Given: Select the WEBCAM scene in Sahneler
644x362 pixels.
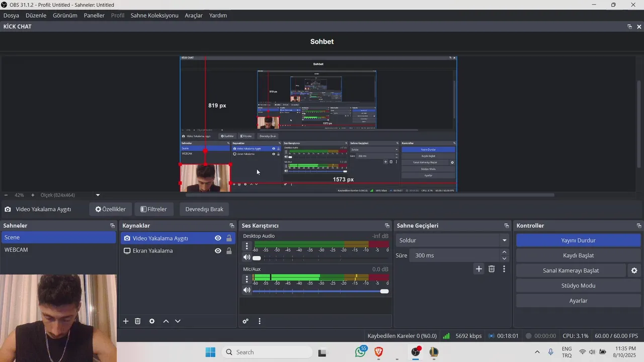Looking at the screenshot, I should pos(58,250).
